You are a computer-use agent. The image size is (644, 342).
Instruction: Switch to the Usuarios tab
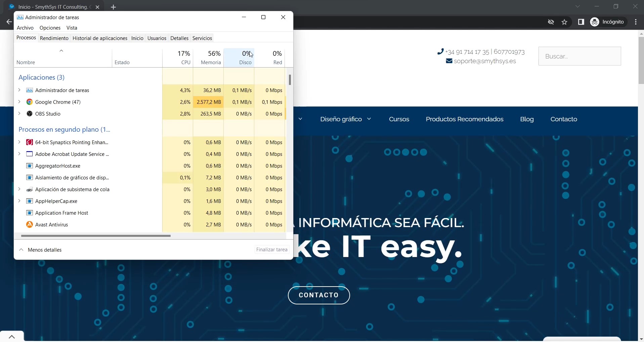coord(157,38)
